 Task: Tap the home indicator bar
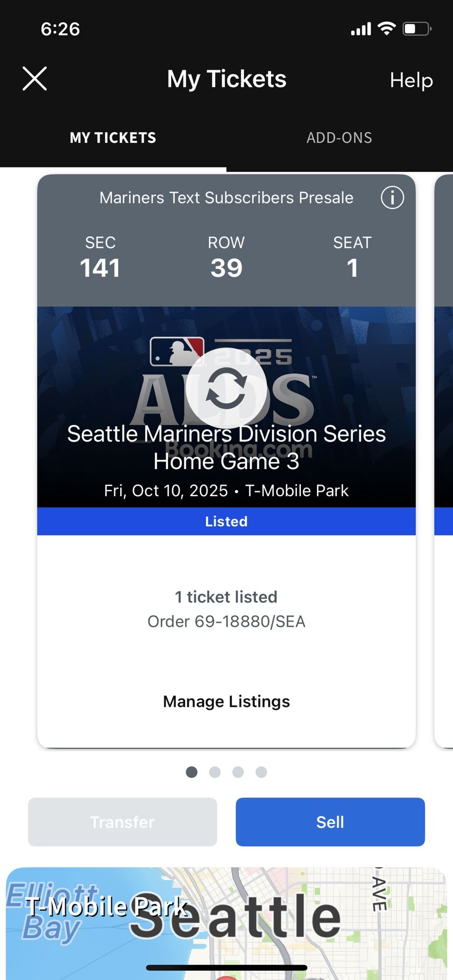pyautogui.click(x=226, y=967)
